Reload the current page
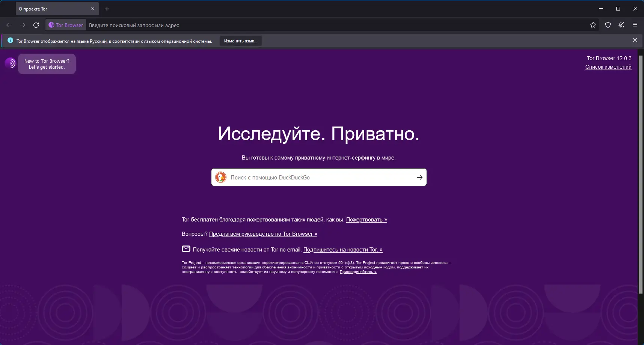This screenshot has width=644, height=345. point(36,25)
